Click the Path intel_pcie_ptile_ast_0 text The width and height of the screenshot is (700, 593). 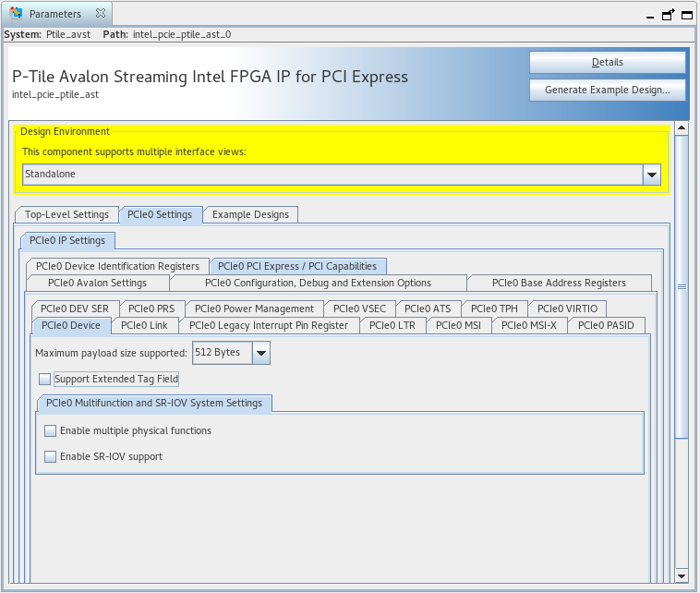coord(167,34)
